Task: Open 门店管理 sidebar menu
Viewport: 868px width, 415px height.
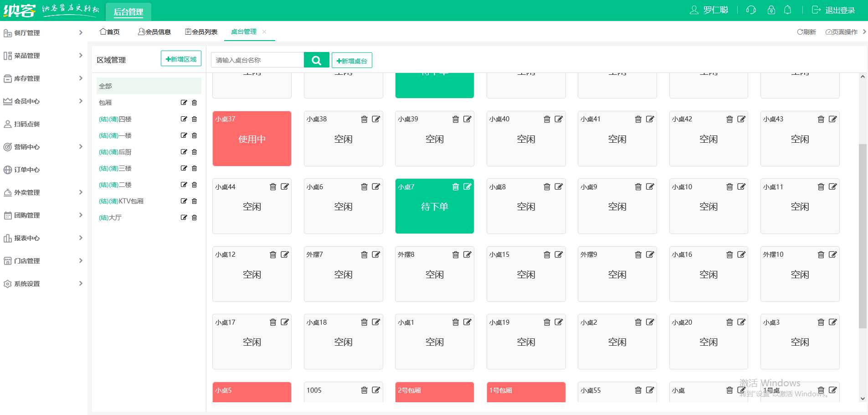Action: pyautogui.click(x=44, y=261)
